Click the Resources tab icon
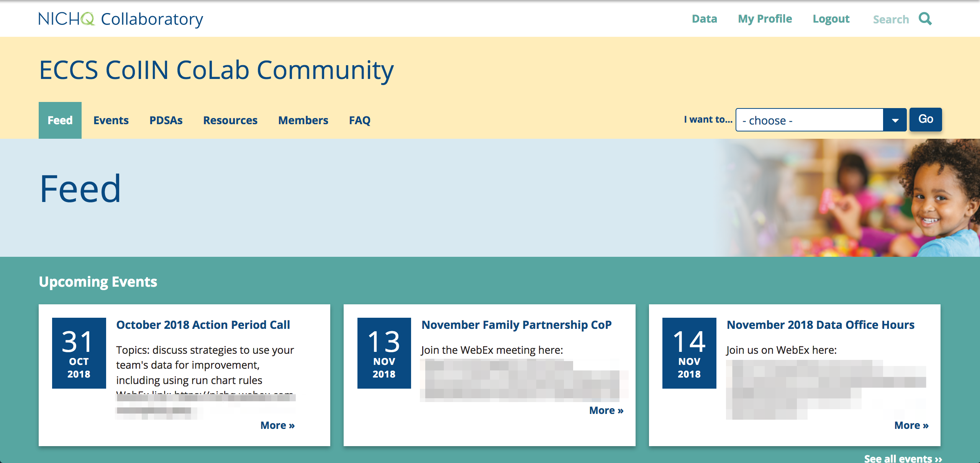 231,120
